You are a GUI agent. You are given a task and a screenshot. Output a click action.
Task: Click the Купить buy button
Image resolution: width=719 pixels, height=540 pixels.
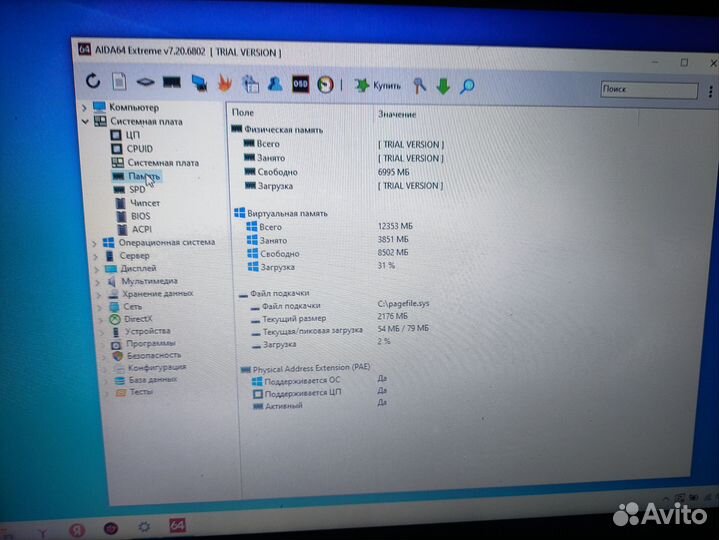pyautogui.click(x=377, y=85)
